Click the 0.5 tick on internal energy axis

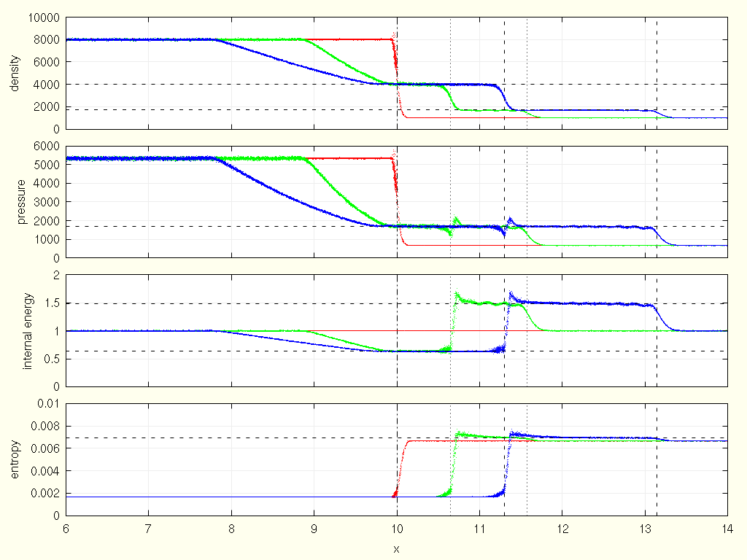[x=53, y=359]
